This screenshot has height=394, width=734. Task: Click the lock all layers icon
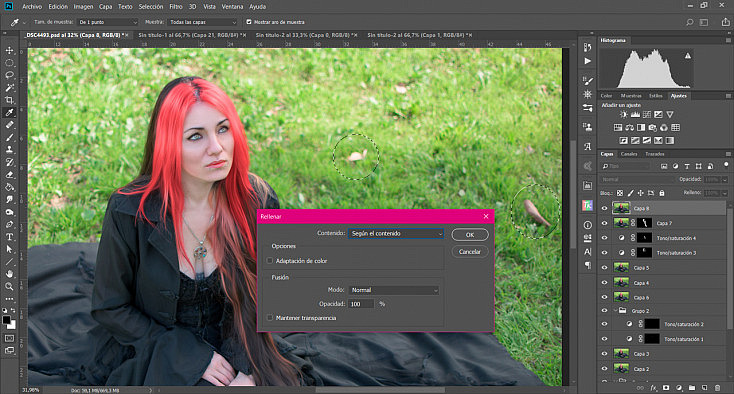pos(662,193)
